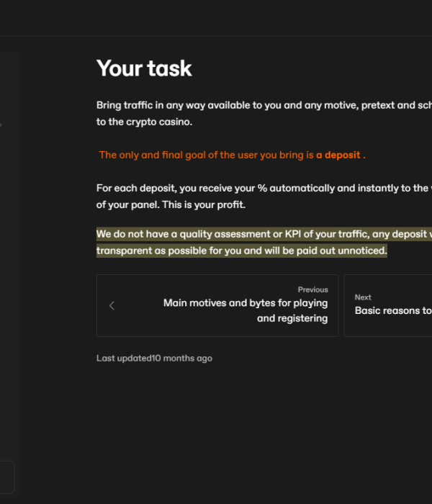Click the line "of your panel. This is your profit."
Image resolution: width=432 pixels, height=504 pixels.
(169, 204)
